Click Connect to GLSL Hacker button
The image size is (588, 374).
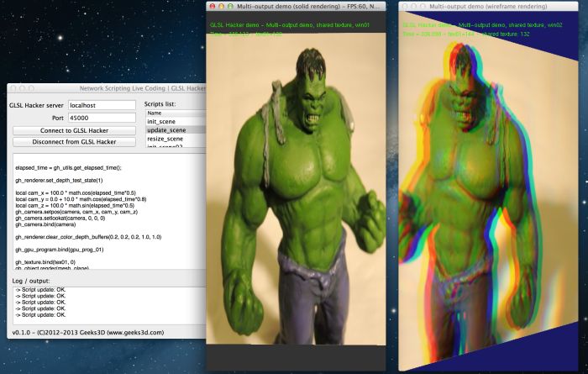click(x=74, y=130)
